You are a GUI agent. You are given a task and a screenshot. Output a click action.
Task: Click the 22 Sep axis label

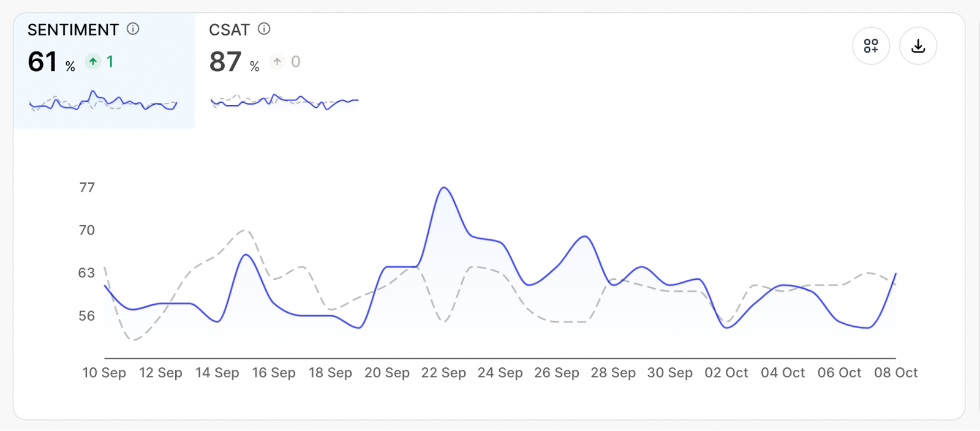click(x=444, y=372)
